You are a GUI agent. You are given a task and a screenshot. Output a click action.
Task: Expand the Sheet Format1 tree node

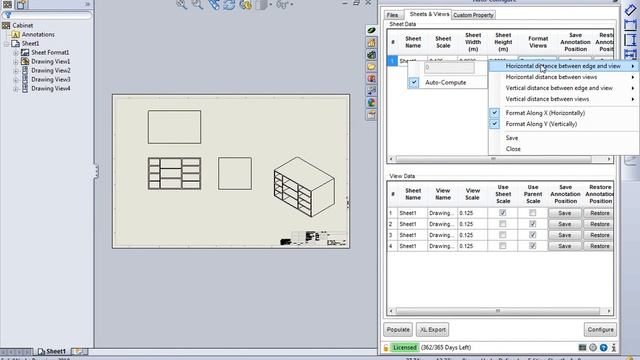16,53
